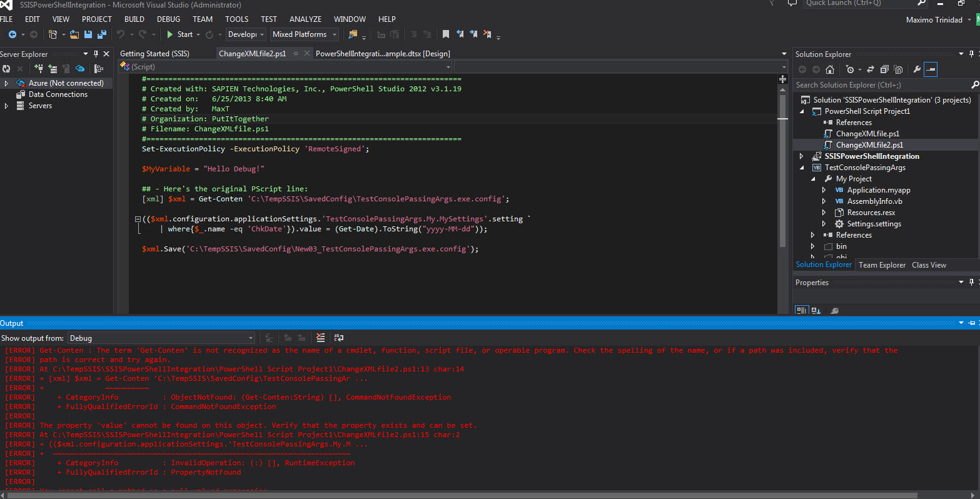Switch to Class View tab
Screen dimensions: 980x499
pos(929,265)
